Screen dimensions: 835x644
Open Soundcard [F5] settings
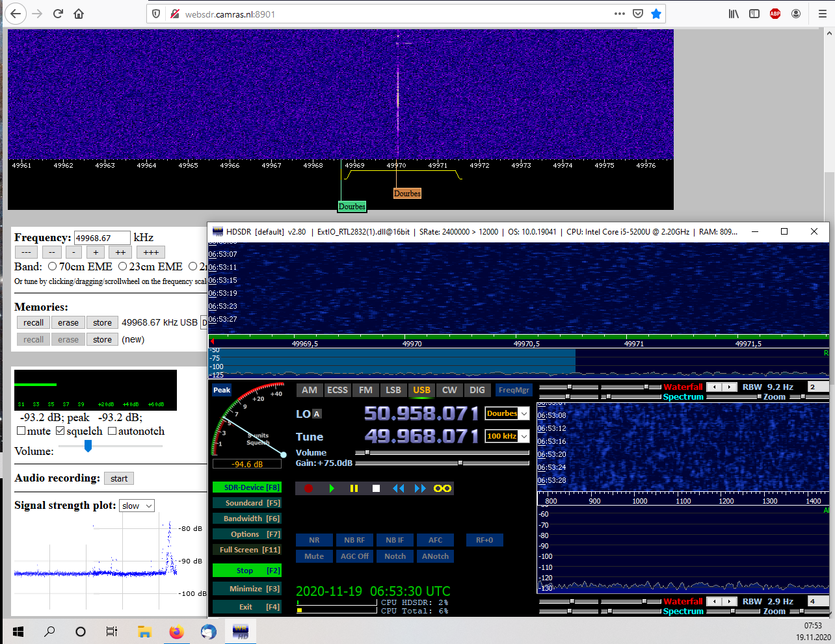click(247, 503)
